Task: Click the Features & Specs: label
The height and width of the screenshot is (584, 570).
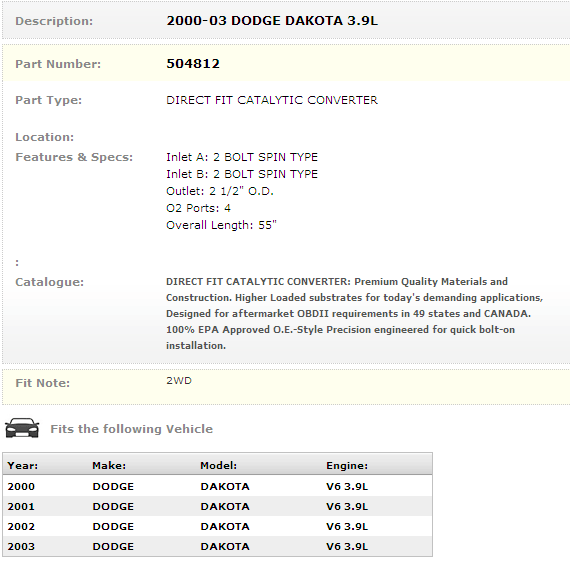Action: tap(74, 157)
